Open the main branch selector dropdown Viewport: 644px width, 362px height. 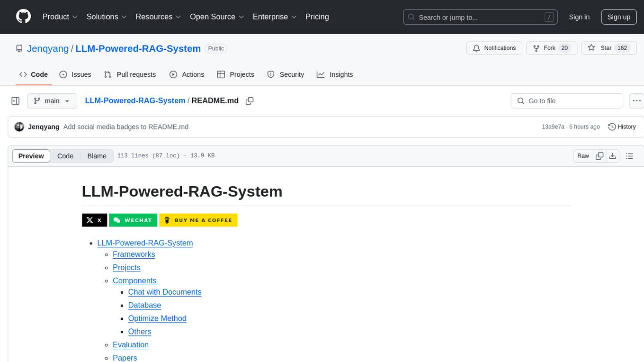pyautogui.click(x=52, y=101)
